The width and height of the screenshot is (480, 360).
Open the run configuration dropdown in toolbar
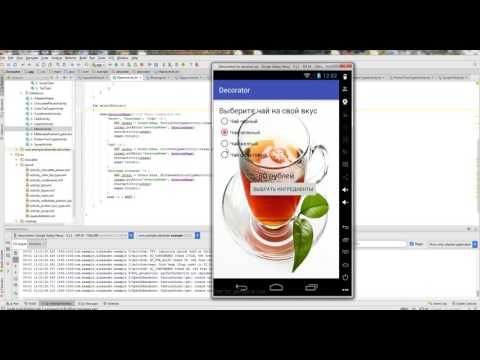pyautogui.click(x=98, y=65)
